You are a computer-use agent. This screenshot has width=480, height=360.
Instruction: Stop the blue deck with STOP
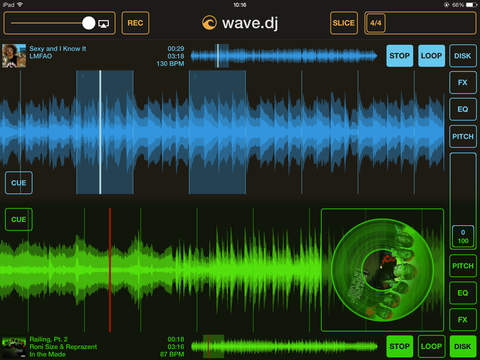pos(400,56)
